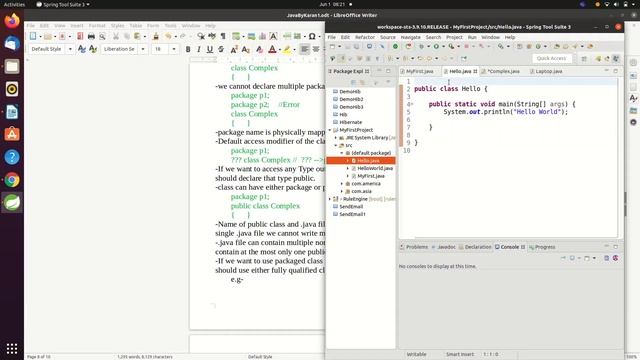The image size is (640, 360).
Task: Click the Clear Direct Formatting icon in Writer
Action: pos(259,49)
